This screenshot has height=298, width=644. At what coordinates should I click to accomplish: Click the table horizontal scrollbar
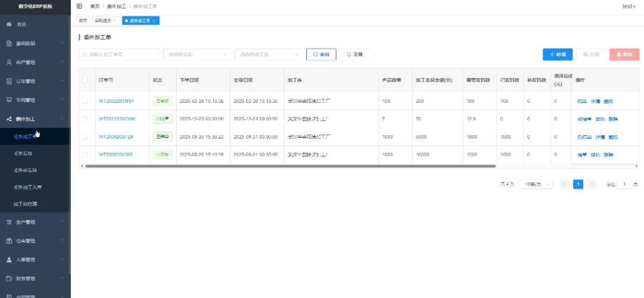click(x=291, y=166)
